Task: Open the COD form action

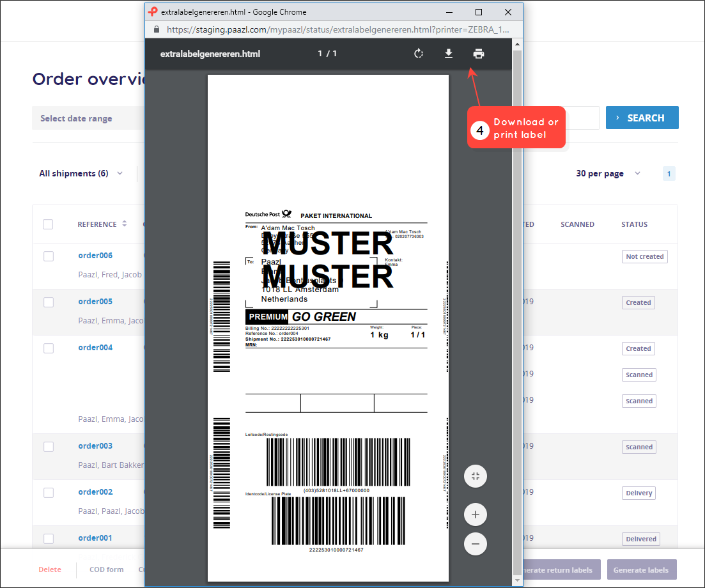Action: (107, 569)
